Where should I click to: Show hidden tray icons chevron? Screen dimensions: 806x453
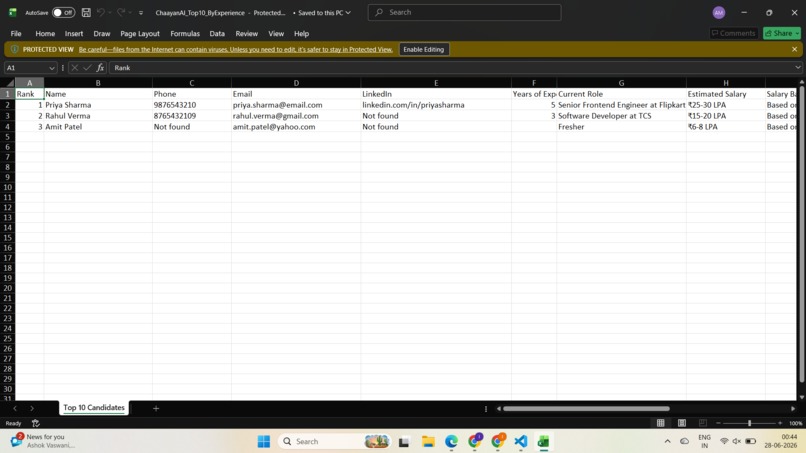tap(667, 441)
